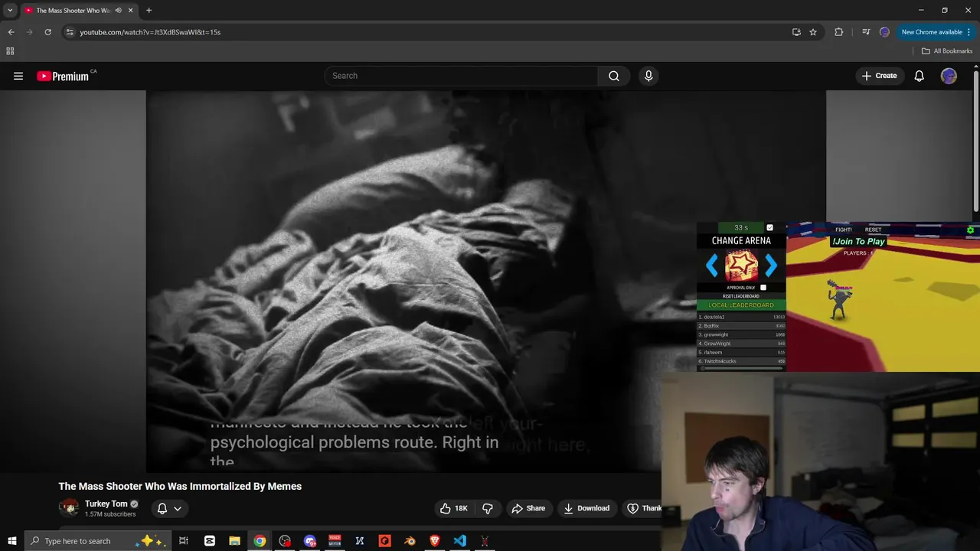Click the install/cast icon in address bar
This screenshot has height=551, width=980.
tap(796, 32)
